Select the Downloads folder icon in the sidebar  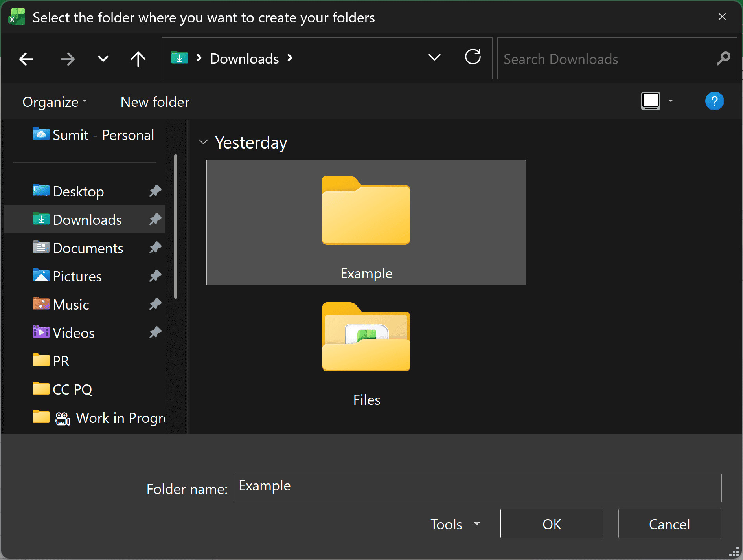coord(41,219)
